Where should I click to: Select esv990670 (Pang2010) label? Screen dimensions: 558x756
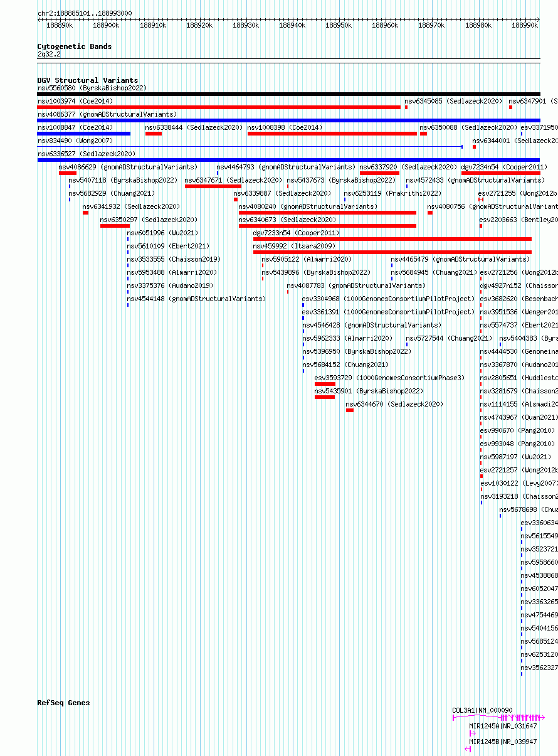518,430
